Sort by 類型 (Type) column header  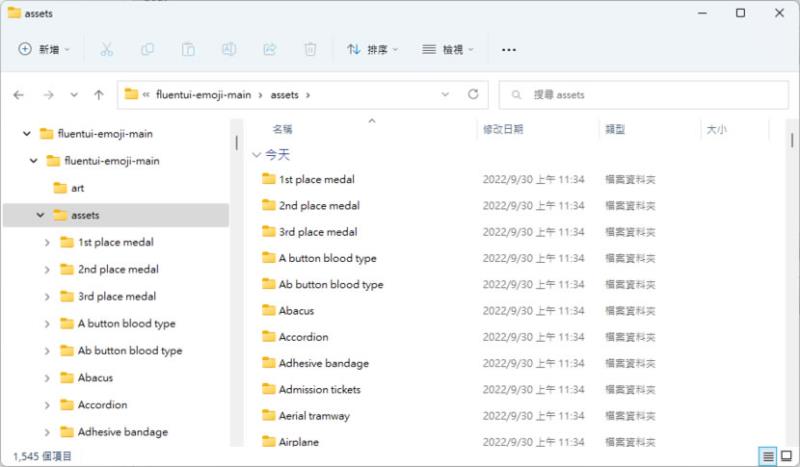[615, 129]
